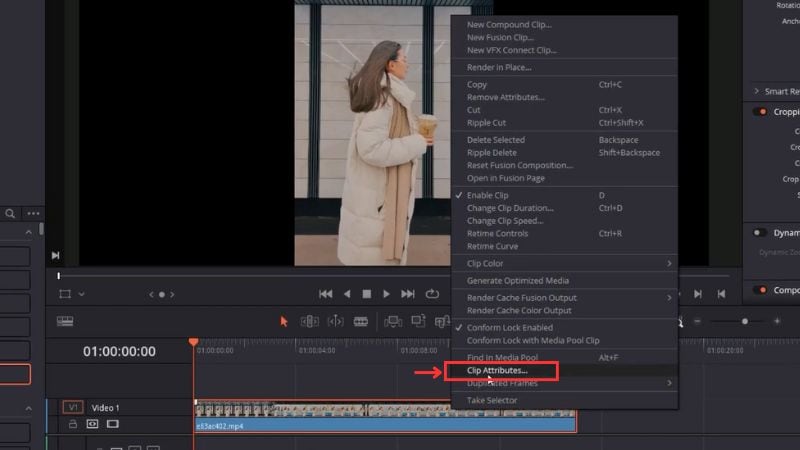Play the clip in reverse
800x450 pixels.
[x=347, y=294]
